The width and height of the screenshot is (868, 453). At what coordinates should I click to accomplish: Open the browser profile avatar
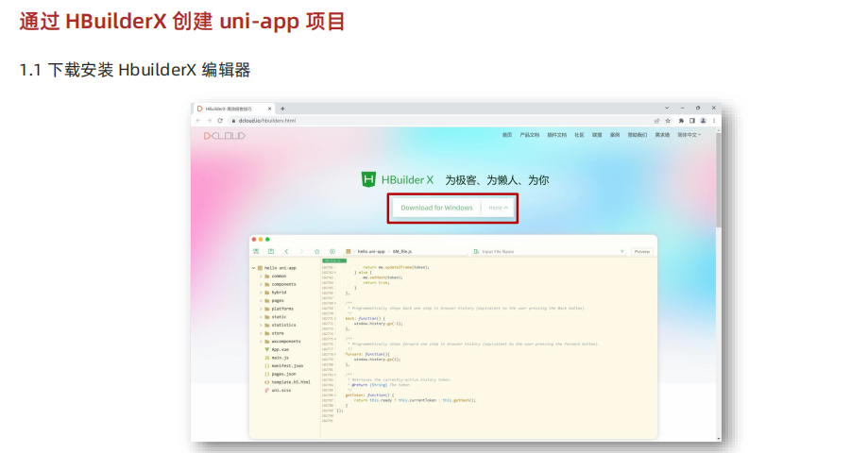pyautogui.click(x=703, y=121)
